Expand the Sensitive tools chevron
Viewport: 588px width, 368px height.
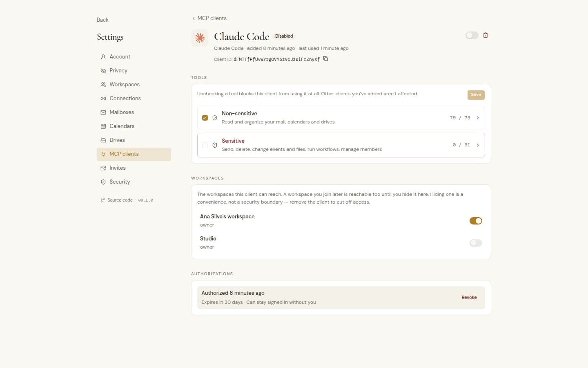click(x=478, y=145)
